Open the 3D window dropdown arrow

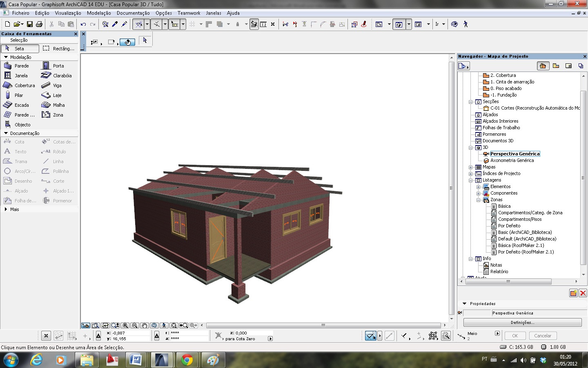coord(409,24)
